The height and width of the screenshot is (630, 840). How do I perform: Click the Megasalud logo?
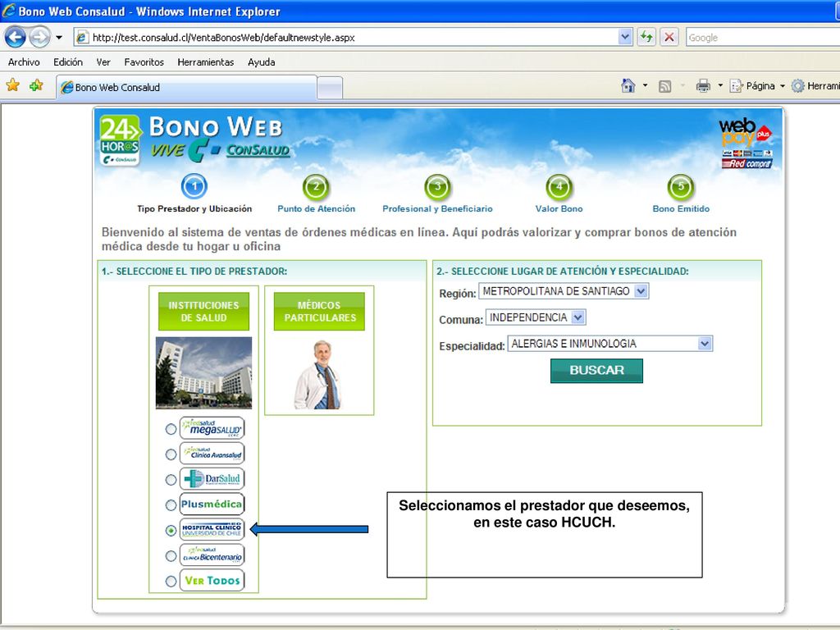(x=212, y=428)
